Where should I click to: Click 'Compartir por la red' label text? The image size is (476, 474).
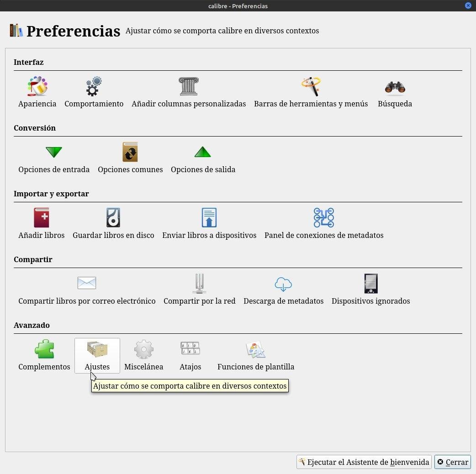coord(200,301)
